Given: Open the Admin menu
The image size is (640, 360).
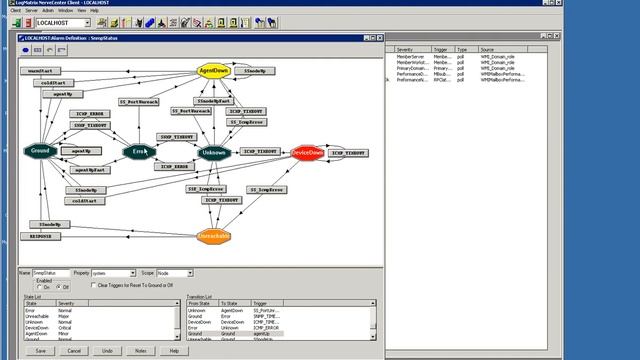Looking at the screenshot, I should point(48,10).
